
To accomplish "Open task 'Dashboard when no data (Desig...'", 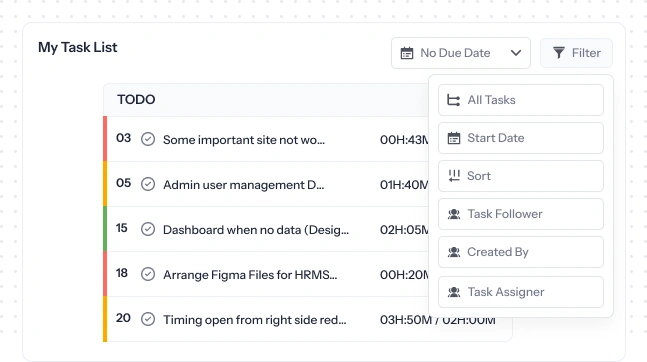I will (256, 230).
